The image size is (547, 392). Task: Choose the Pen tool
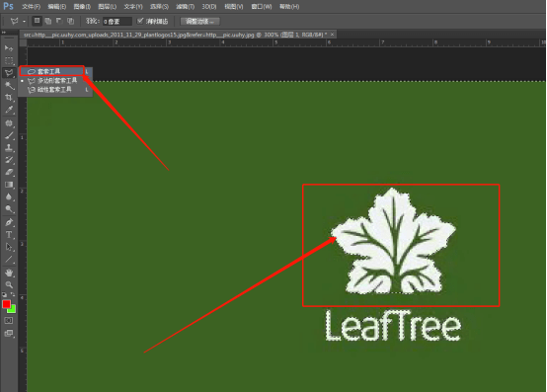point(9,222)
